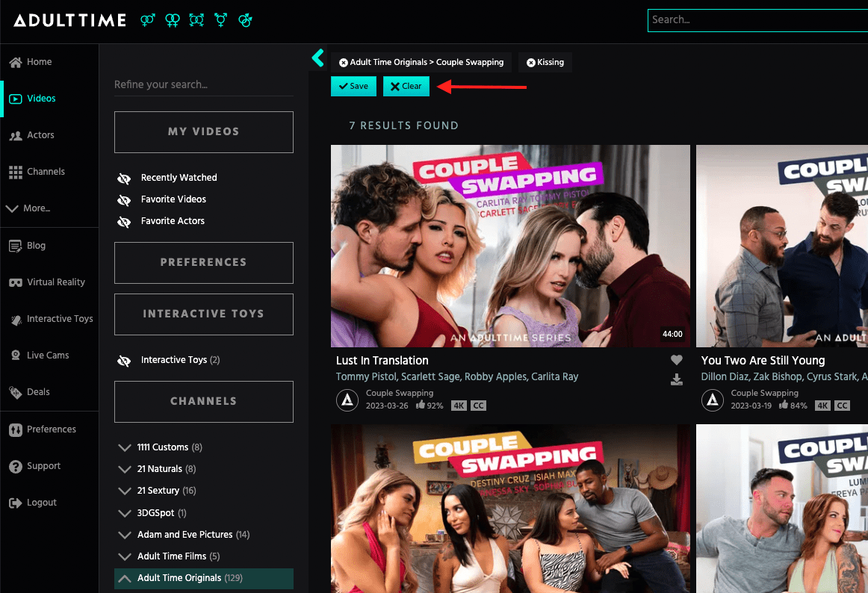Click the Logout exit icon
Viewport: 868px width, 593px height.
16,503
